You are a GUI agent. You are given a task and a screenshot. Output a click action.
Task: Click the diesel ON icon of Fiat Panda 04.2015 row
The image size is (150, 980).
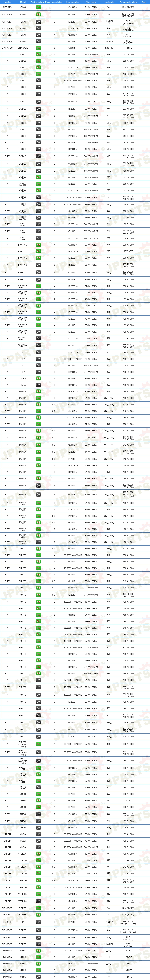coord(38,495)
